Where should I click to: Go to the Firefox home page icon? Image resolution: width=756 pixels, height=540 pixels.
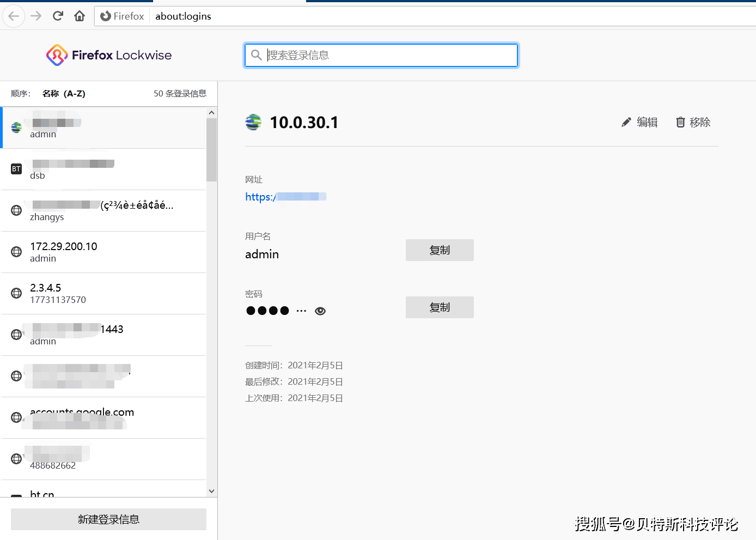(x=80, y=16)
